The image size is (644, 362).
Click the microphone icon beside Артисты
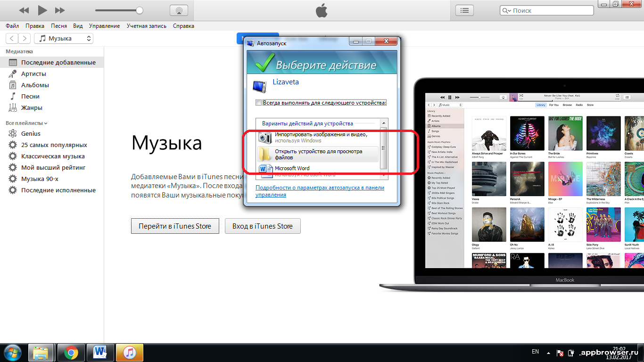pyautogui.click(x=13, y=74)
